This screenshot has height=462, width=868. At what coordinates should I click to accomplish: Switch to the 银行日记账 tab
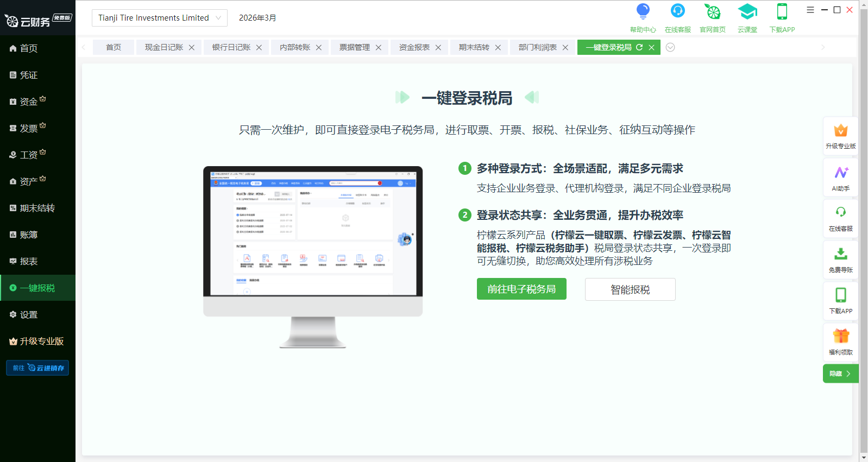pyautogui.click(x=231, y=47)
